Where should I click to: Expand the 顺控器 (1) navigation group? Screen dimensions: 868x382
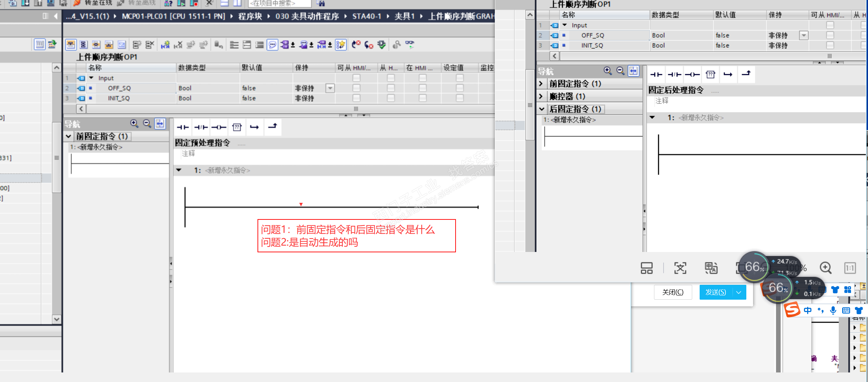541,96
